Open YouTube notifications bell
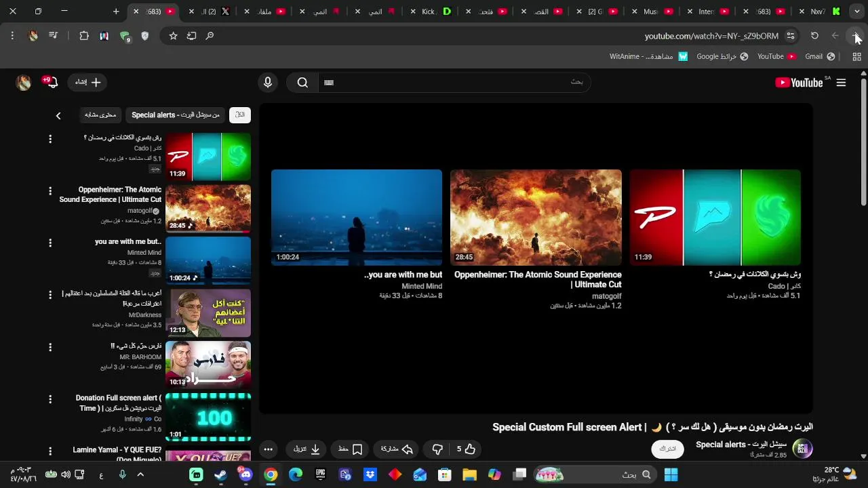The height and width of the screenshot is (488, 868). 52,83
